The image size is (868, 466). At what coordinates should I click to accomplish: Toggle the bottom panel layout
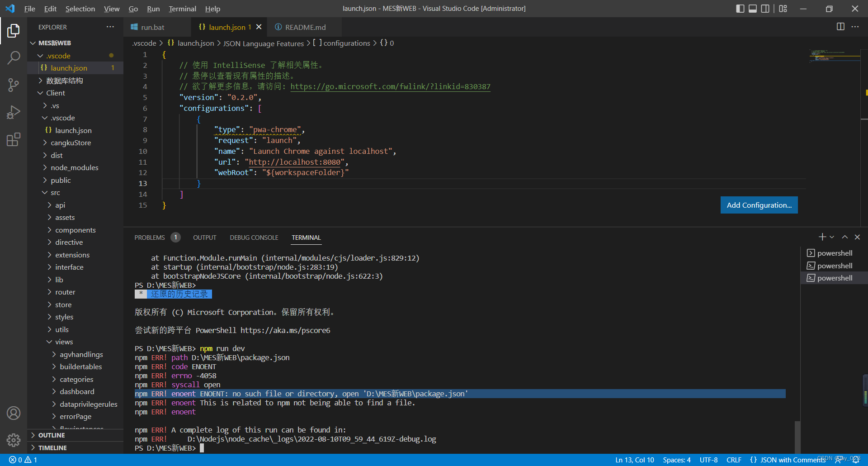(753, 9)
